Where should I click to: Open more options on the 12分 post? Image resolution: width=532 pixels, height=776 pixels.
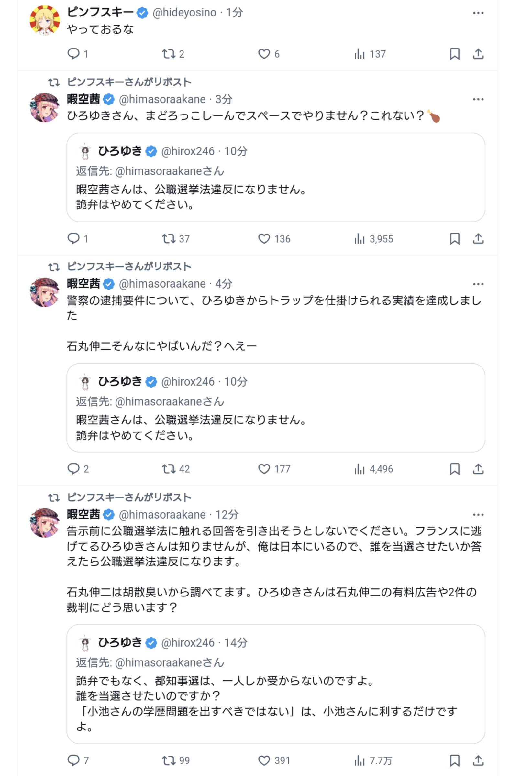pos(478,515)
